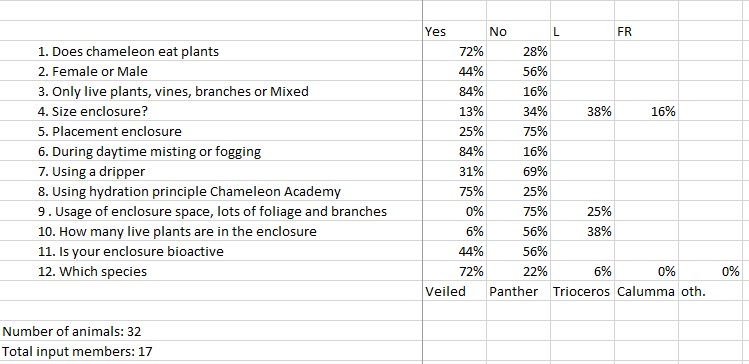Select 'Is your enclosure bioactive' cell
This screenshot has height=364, width=749.
(x=211, y=251)
